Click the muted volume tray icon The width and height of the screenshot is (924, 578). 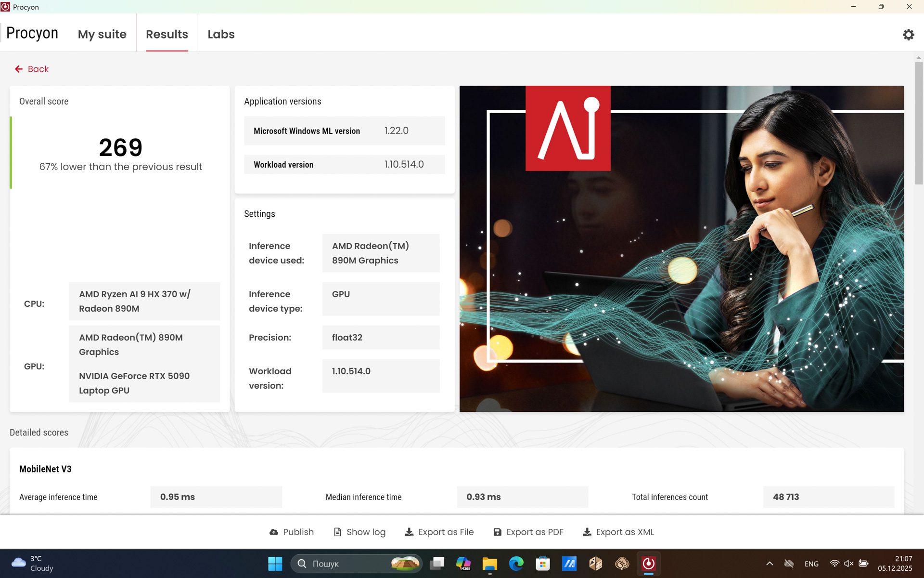coord(849,564)
